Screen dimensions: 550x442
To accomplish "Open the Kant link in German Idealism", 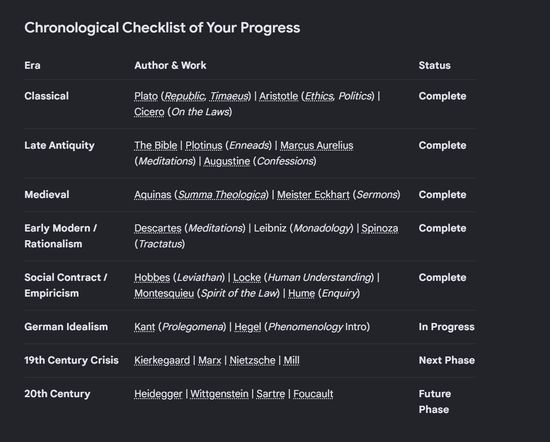I will tap(145, 327).
